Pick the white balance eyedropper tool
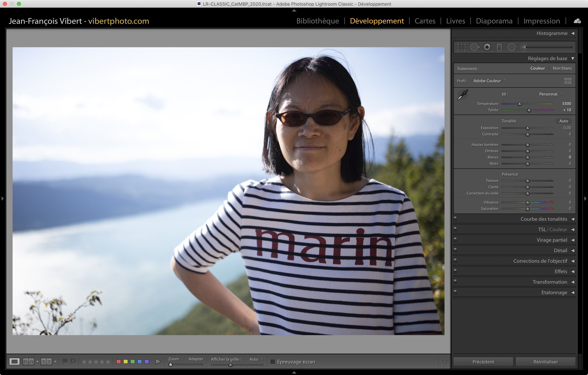The image size is (588, 375). 462,95
